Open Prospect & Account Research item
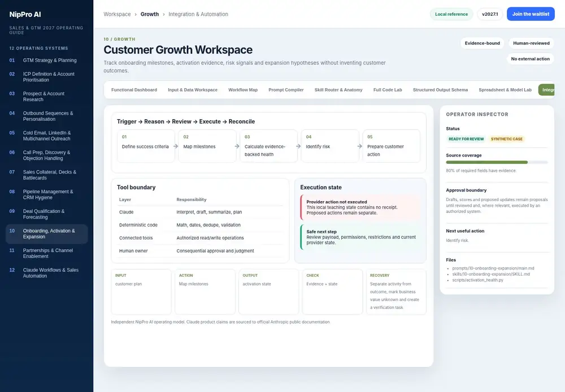This screenshot has width=565, height=392. point(46,97)
